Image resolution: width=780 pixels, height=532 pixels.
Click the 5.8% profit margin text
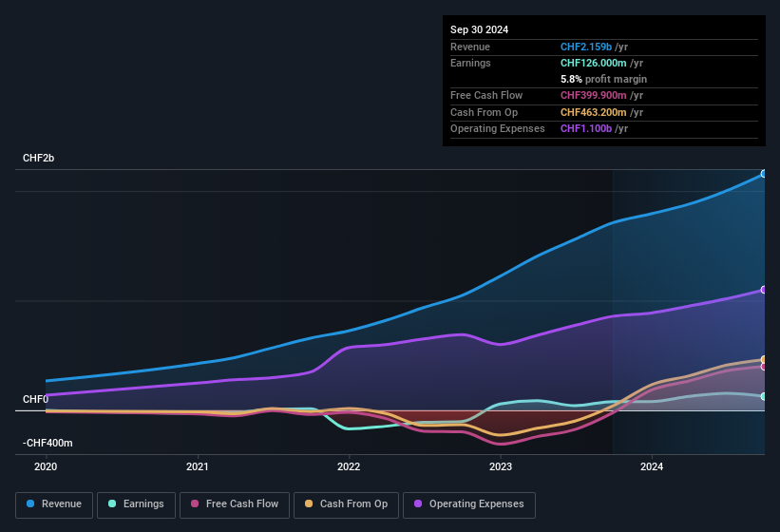pyautogui.click(x=604, y=79)
